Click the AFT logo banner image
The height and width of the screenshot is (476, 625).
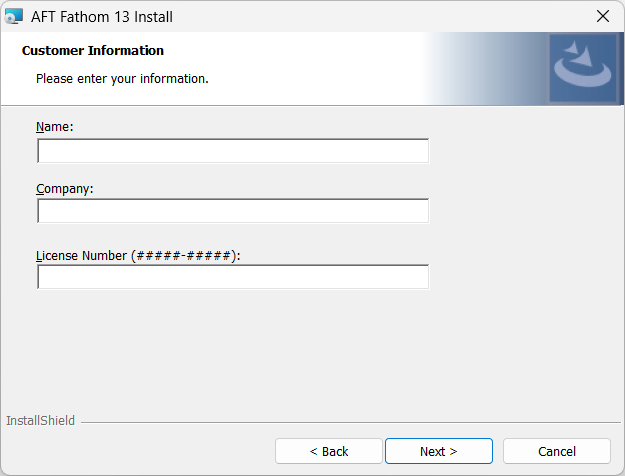pyautogui.click(x=583, y=68)
